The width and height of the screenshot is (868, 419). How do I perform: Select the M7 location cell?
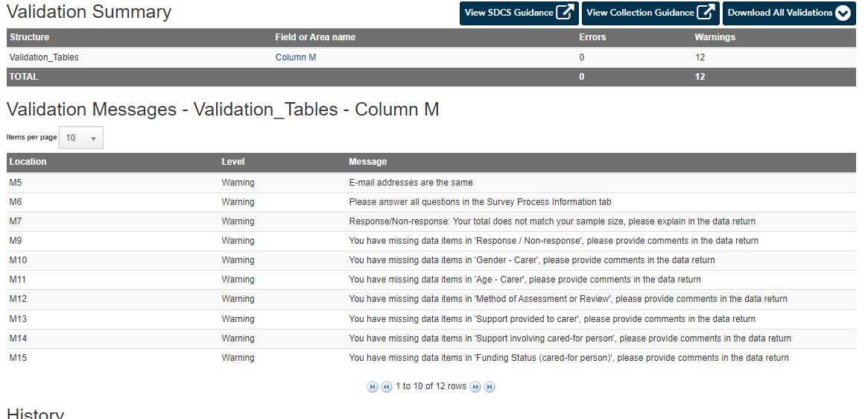tap(16, 221)
